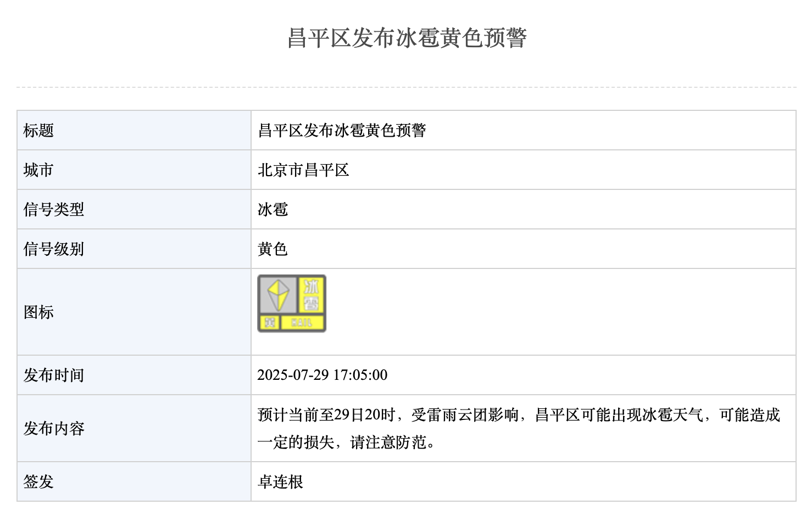Image resolution: width=812 pixels, height=516 pixels.
Task: Click the text 一定的损失，请注意防范。
Action: click(x=346, y=442)
